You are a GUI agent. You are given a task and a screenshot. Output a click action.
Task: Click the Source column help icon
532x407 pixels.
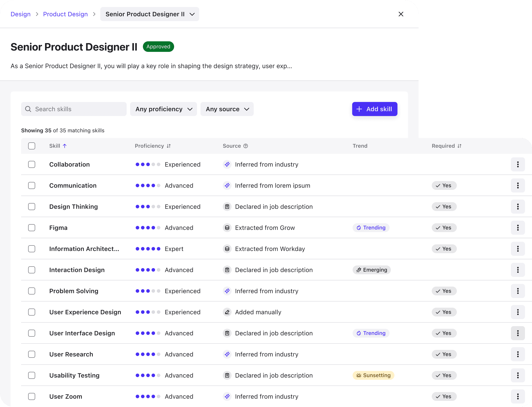(246, 146)
